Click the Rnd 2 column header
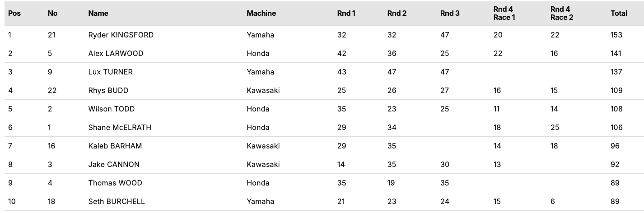The width and height of the screenshot is (644, 213). click(x=397, y=14)
